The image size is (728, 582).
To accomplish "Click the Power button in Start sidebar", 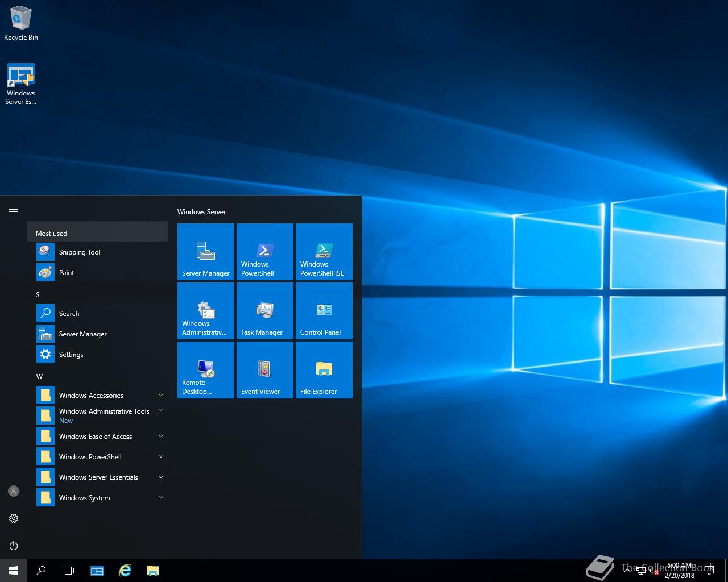I will (14, 546).
